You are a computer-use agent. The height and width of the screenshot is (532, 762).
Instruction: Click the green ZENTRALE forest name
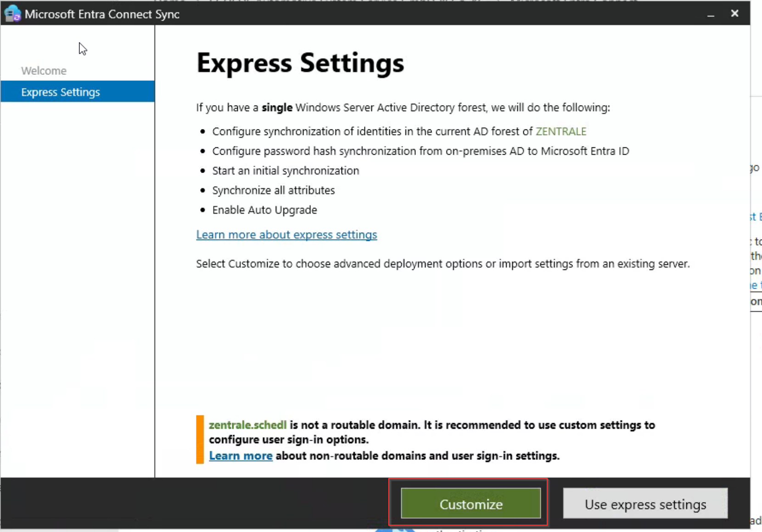coord(560,131)
